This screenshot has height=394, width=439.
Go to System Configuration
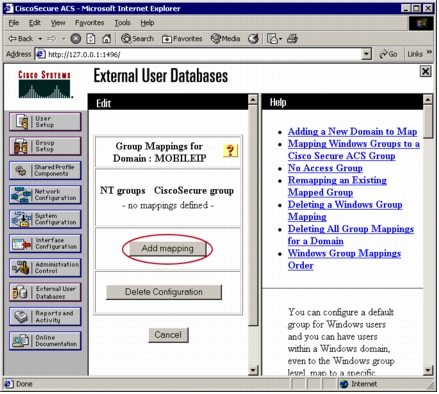coord(45,219)
